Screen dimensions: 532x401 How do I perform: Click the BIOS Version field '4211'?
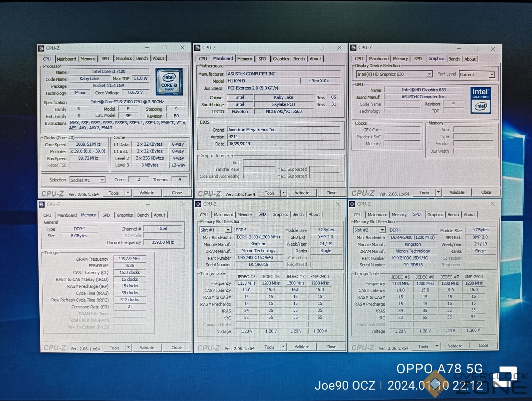coord(283,137)
